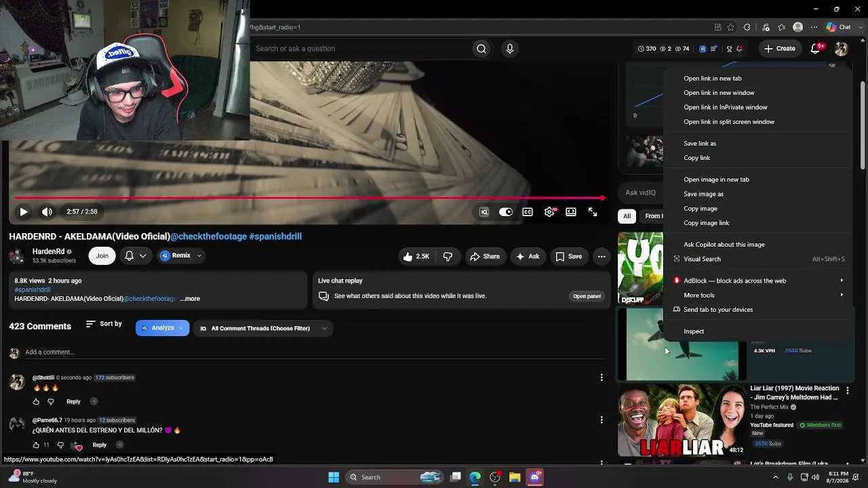Open options for the Liar Liar video
The image size is (868, 488).
click(847, 390)
